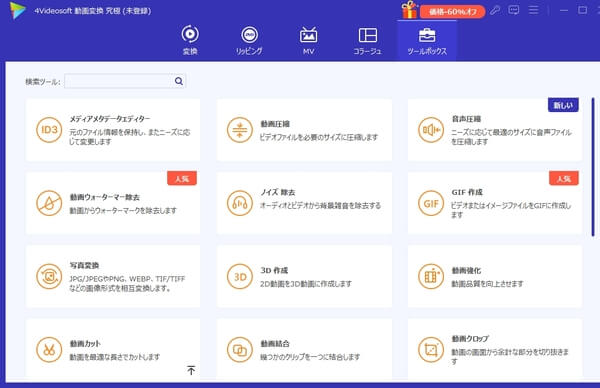This screenshot has height=388, width=600.
Task: Switch to the リッピング tab
Action: tap(249, 40)
